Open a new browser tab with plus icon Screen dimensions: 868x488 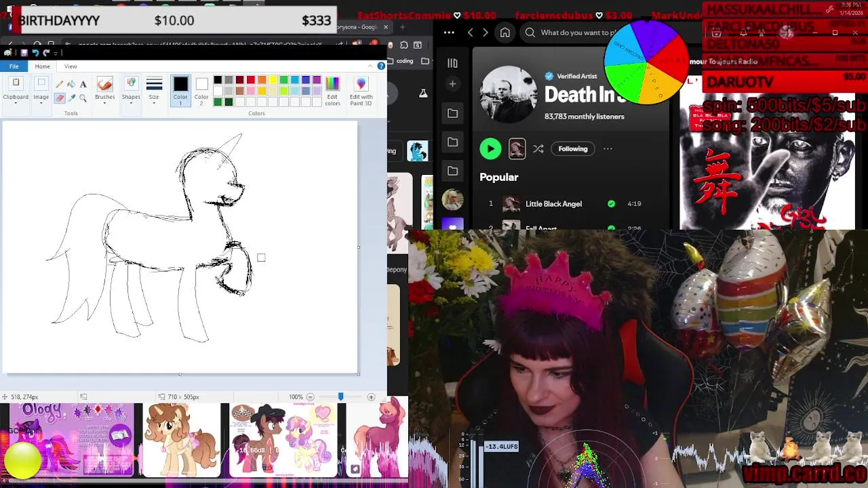pos(402,27)
